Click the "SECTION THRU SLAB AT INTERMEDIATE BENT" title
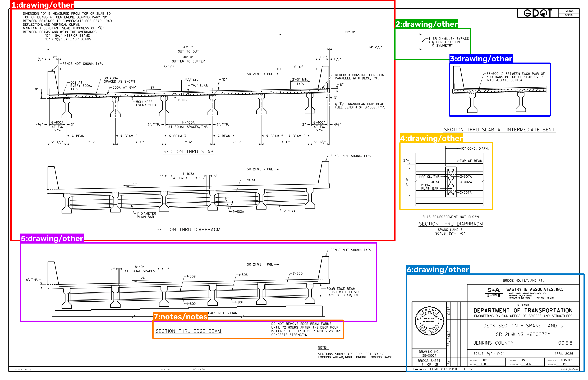The width and height of the screenshot is (588, 380). pos(499,130)
